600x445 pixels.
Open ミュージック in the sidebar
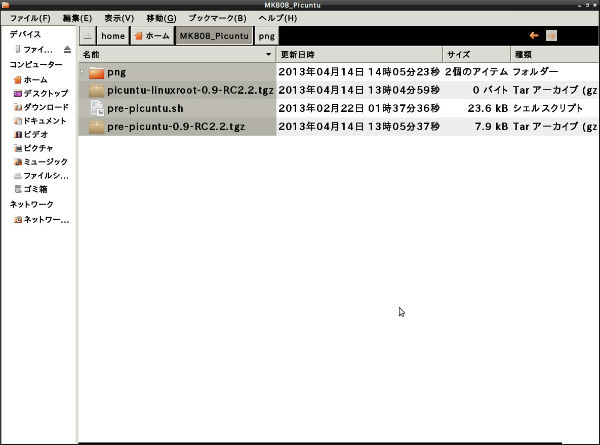[x=41, y=162]
